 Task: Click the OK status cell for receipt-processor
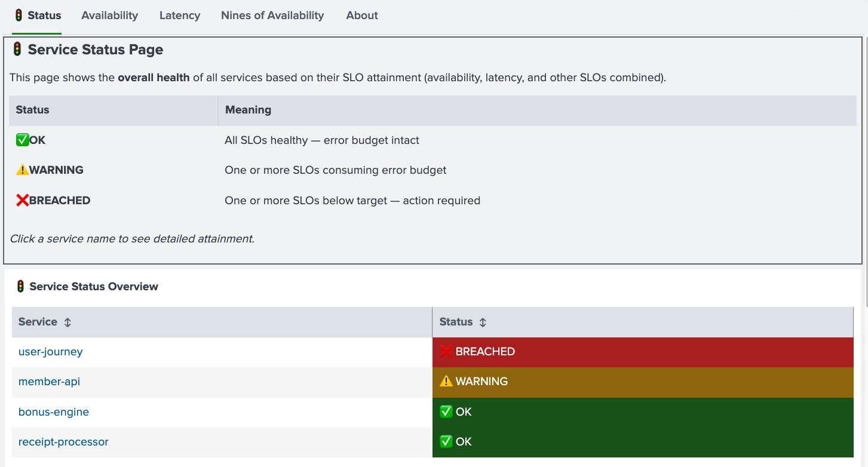643,443
